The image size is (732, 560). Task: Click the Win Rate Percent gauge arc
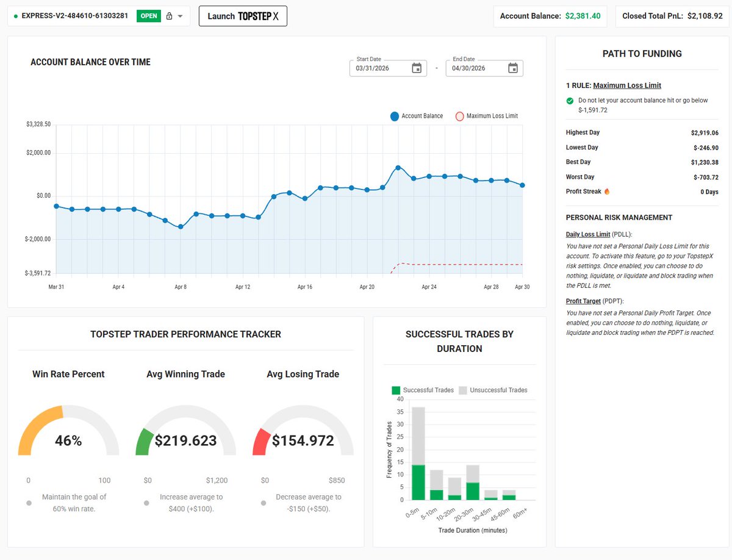pyautogui.click(x=68, y=430)
